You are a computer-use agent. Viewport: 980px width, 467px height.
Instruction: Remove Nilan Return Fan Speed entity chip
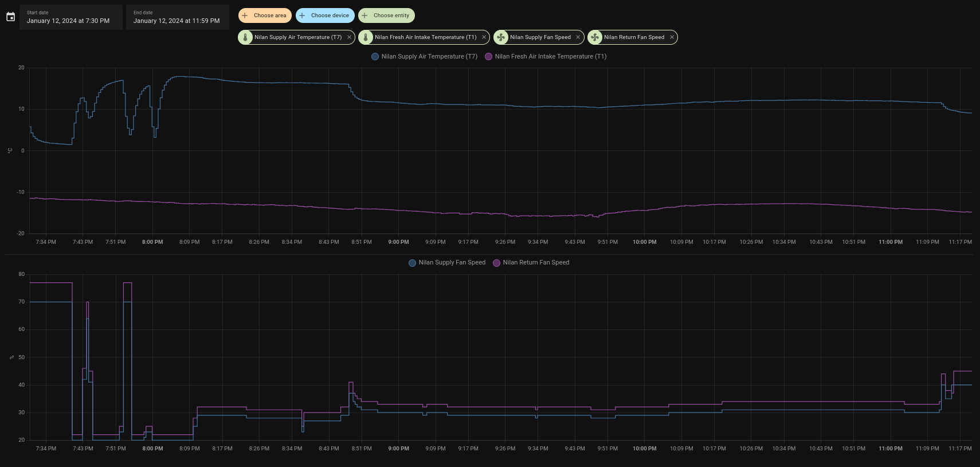672,37
